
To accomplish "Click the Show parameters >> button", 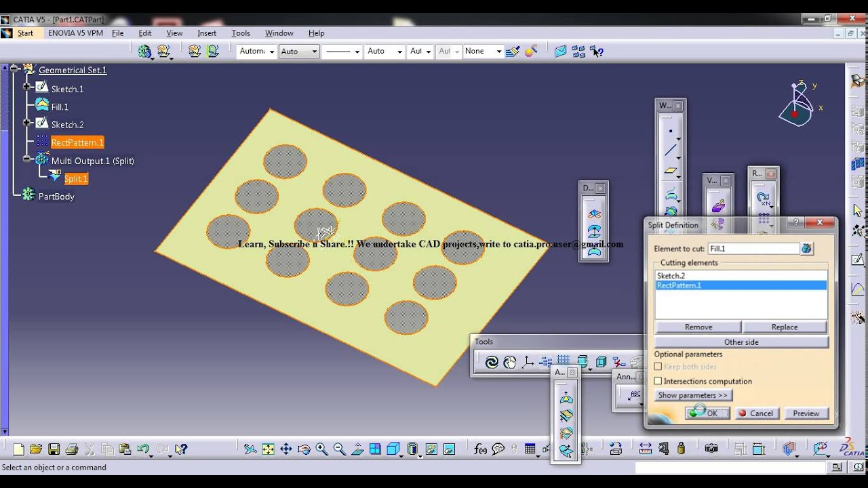I will [692, 395].
